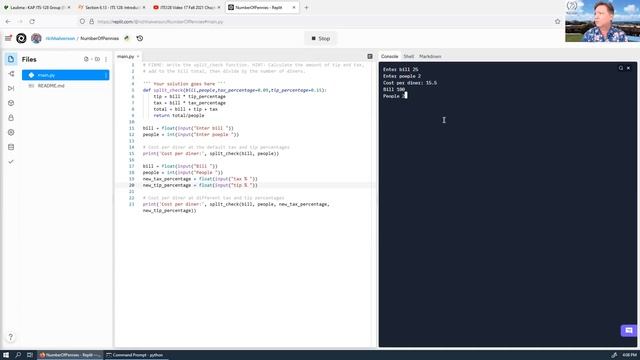Click the NumberOfPennies Firefox taskbar item
This screenshot has width=640, height=360.
tap(70, 355)
